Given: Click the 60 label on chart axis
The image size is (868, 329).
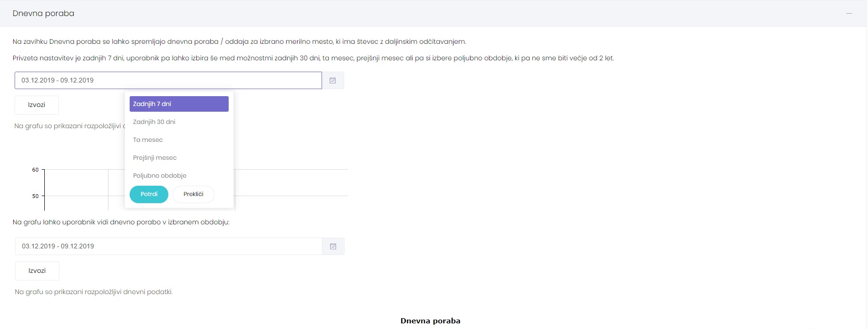Looking at the screenshot, I should point(35,170).
